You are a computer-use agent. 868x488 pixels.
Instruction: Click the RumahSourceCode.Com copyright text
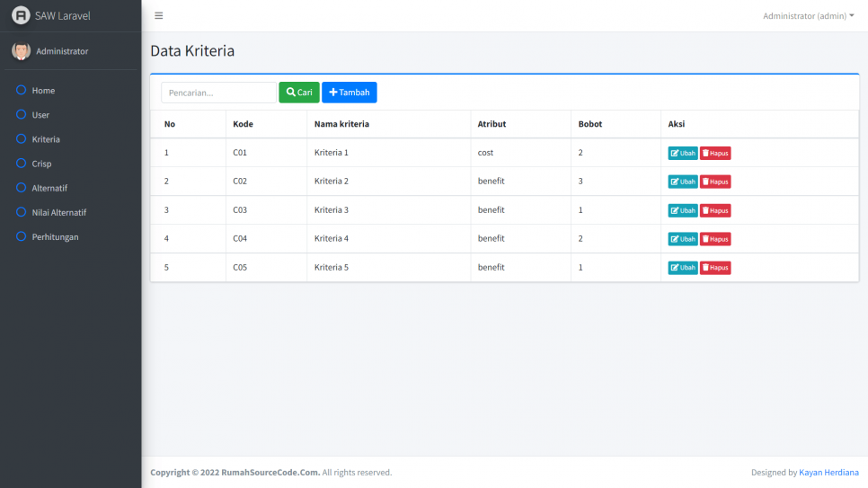point(270,473)
